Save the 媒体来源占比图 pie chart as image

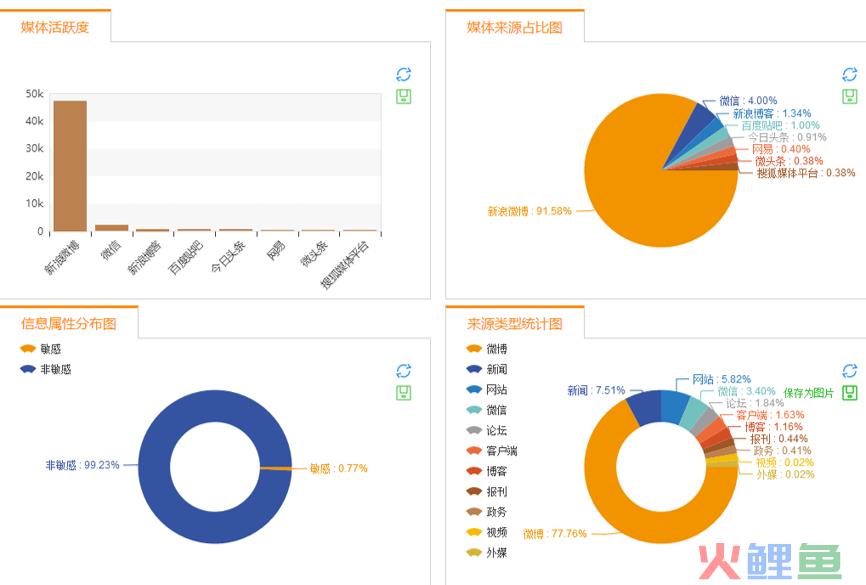pyautogui.click(x=849, y=97)
